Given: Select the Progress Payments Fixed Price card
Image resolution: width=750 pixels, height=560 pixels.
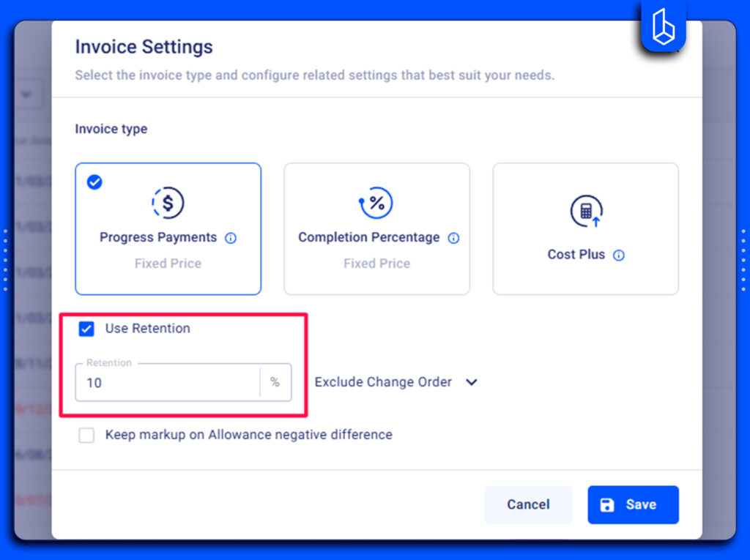Looking at the screenshot, I should 168,228.
